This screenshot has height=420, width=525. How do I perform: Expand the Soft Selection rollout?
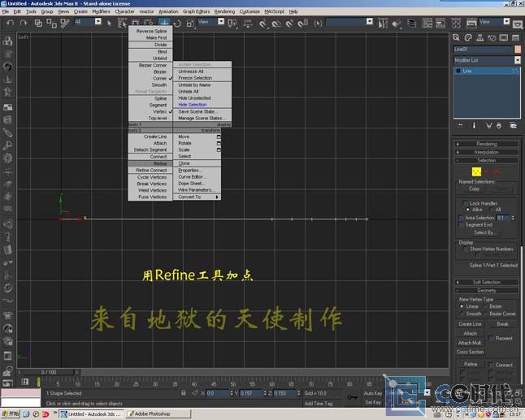(x=487, y=282)
